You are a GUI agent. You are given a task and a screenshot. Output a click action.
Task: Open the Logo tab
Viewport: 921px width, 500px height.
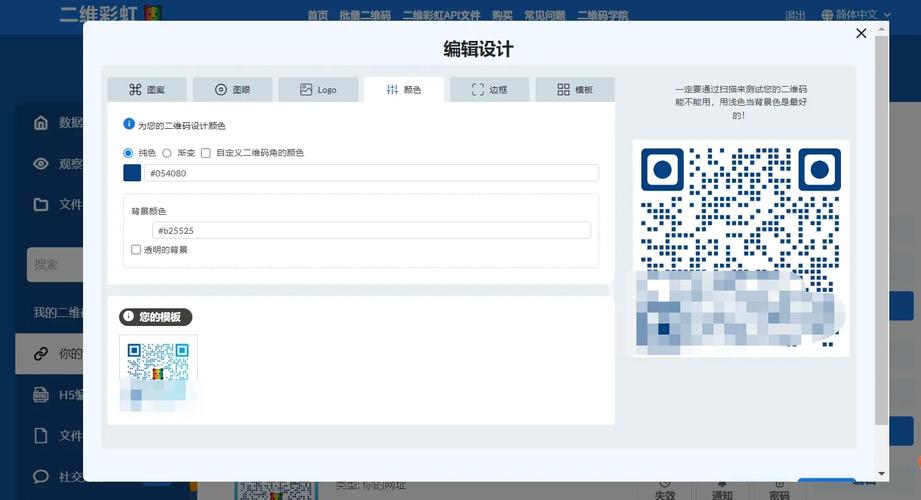pos(318,89)
